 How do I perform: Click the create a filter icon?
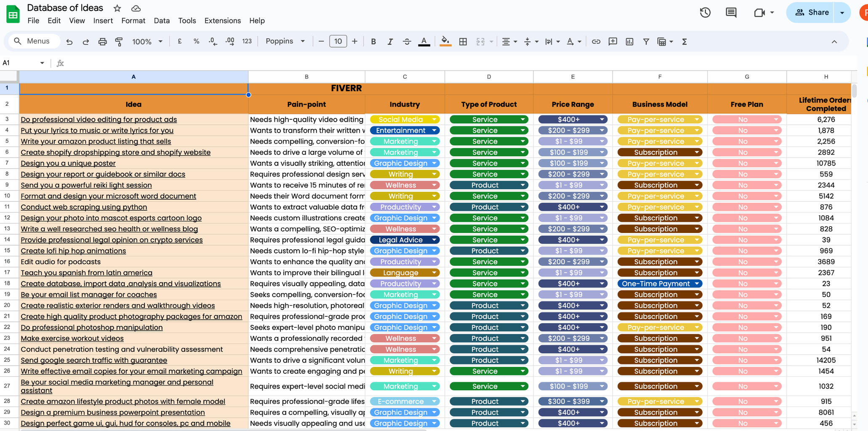[646, 42]
